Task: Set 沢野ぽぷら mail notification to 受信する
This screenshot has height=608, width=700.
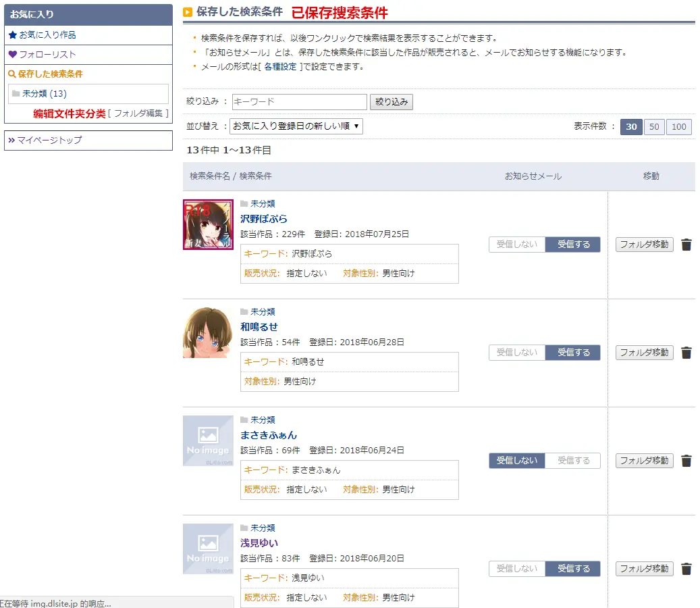Action: [x=573, y=245]
